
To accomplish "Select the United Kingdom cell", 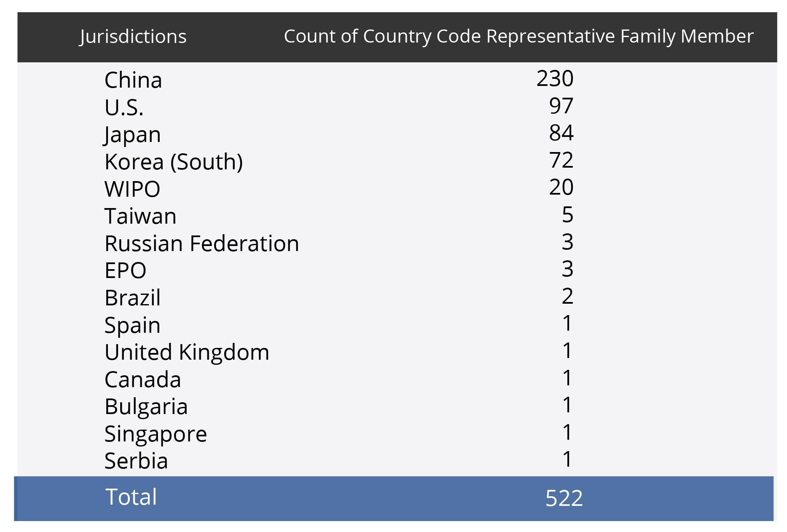I will [187, 352].
